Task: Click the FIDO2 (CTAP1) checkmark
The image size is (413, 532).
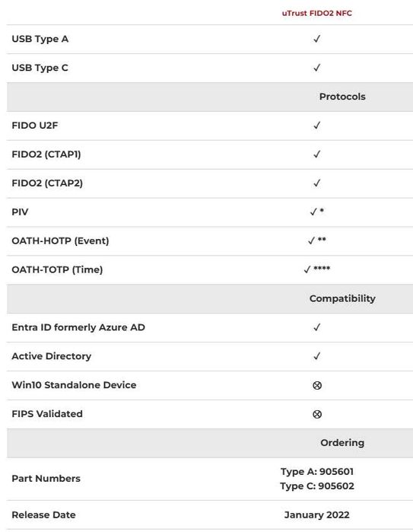Action: 316,155
